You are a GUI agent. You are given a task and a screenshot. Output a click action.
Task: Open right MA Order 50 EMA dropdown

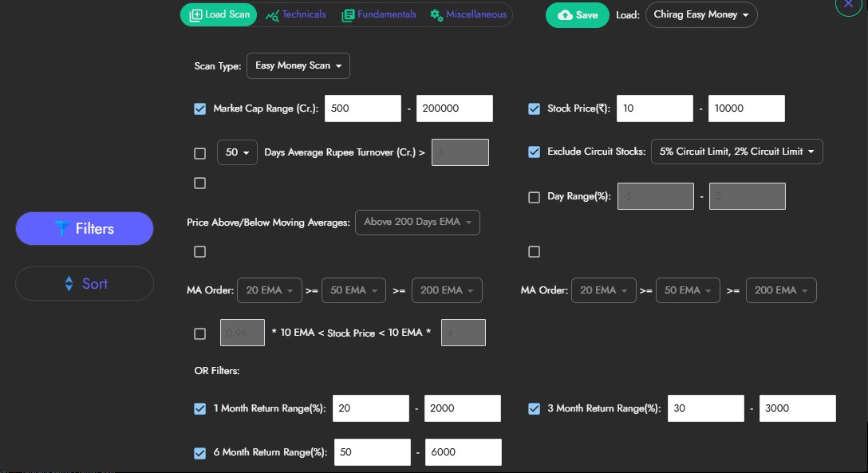pyautogui.click(x=688, y=290)
